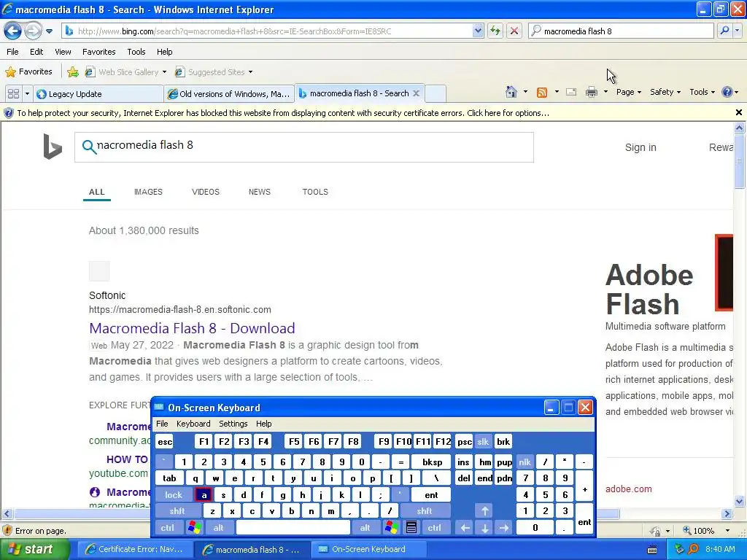Print the page with printer icon
The height and width of the screenshot is (560, 747).
pyautogui.click(x=591, y=92)
